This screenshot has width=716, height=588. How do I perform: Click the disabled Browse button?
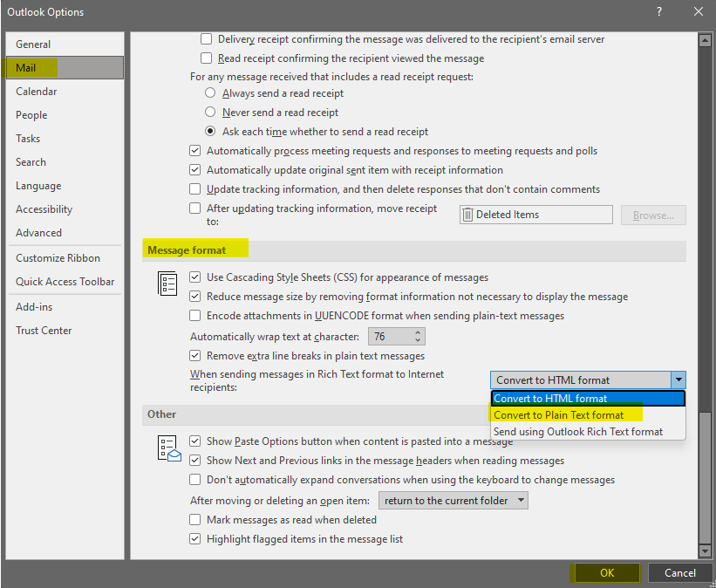tap(653, 215)
